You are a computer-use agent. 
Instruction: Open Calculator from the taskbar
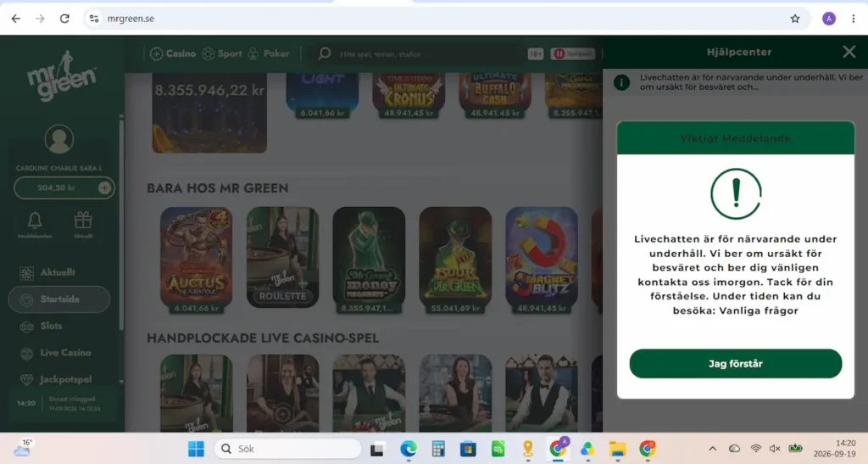click(x=438, y=449)
